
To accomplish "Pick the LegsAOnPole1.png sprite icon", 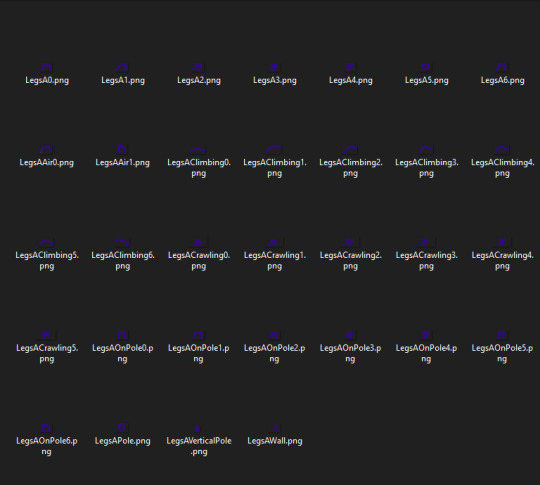I will pos(198,335).
